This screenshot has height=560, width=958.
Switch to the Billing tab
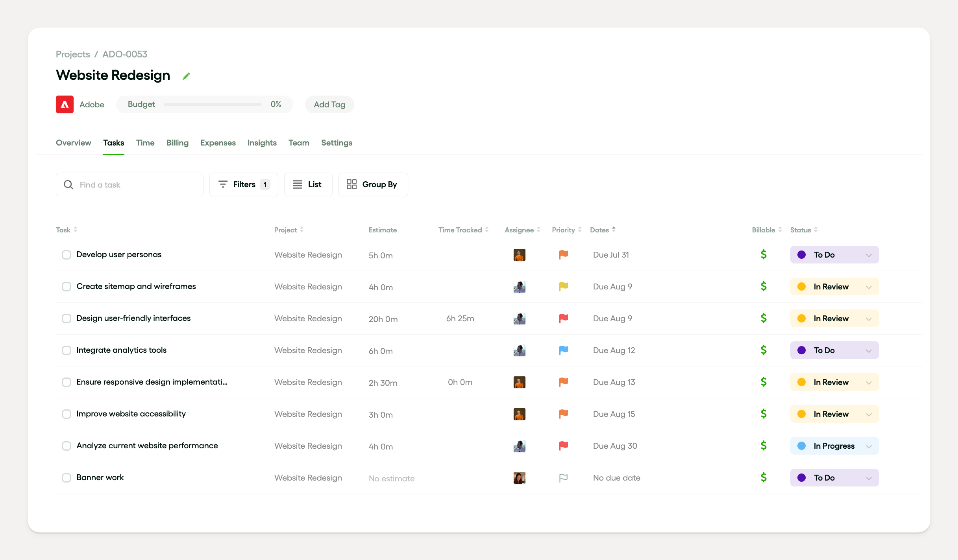click(177, 143)
